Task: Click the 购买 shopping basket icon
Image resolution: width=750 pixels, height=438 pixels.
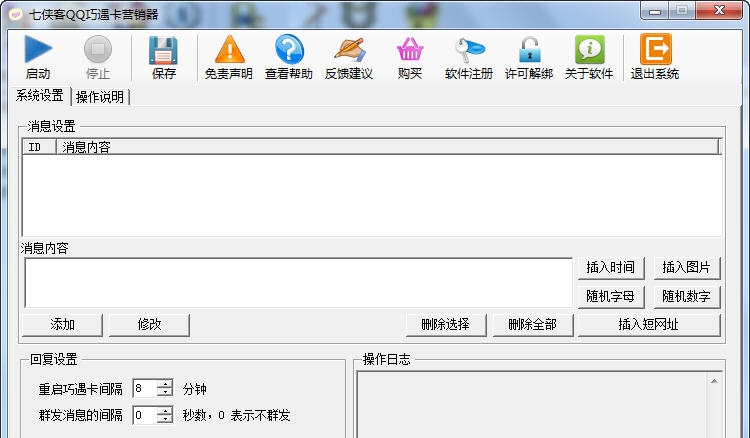Action: pos(410,49)
